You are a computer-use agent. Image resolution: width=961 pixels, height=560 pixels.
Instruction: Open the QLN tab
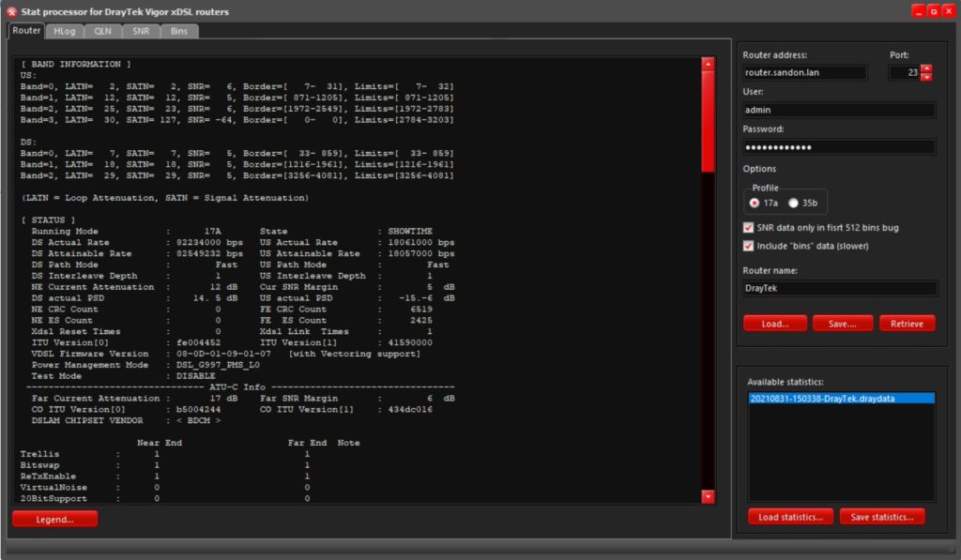point(102,31)
